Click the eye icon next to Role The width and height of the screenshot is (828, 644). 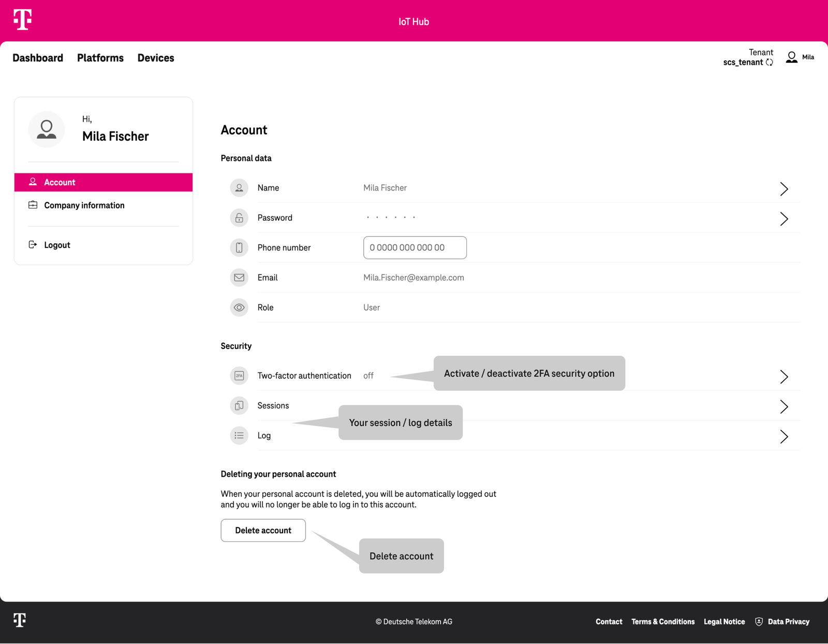(239, 307)
